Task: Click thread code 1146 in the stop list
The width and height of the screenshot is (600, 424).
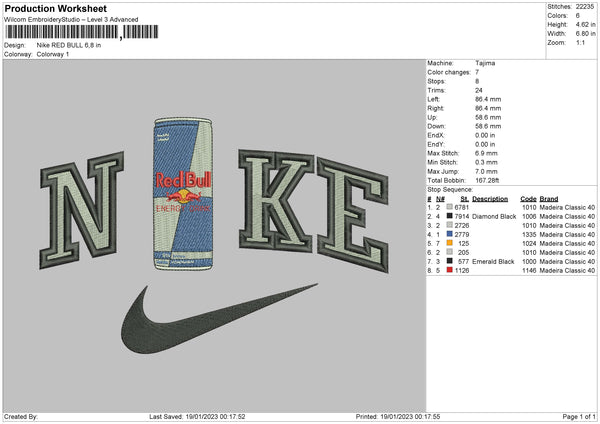Action: pos(529,271)
